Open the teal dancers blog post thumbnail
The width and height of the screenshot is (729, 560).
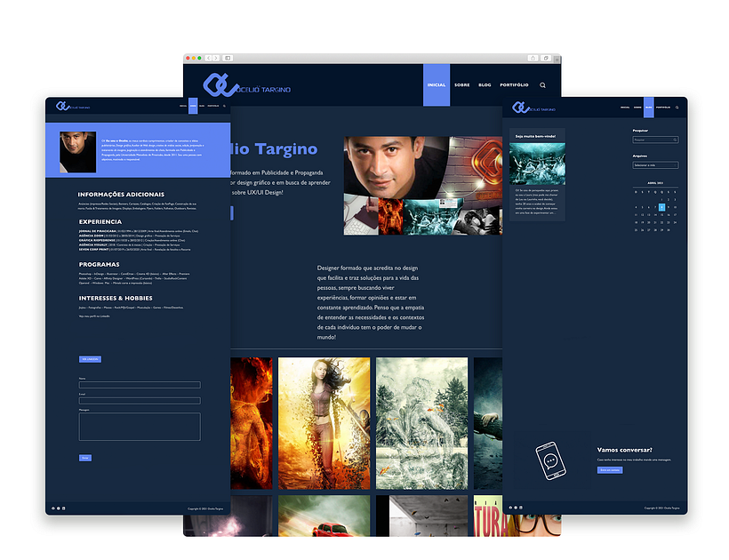point(538,164)
